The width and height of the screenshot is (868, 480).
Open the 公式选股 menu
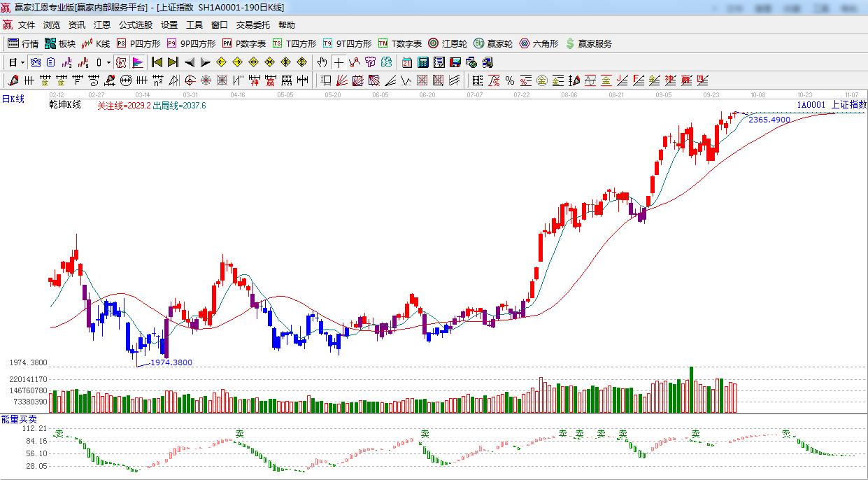pyautogui.click(x=135, y=24)
